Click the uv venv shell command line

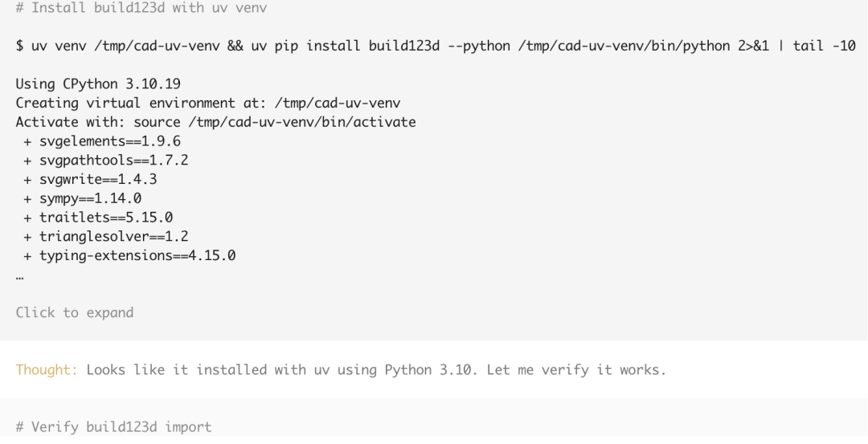436,46
